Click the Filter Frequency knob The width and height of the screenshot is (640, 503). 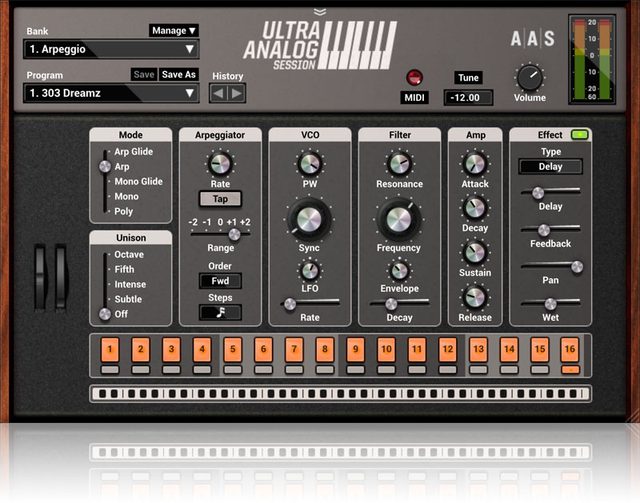point(399,219)
